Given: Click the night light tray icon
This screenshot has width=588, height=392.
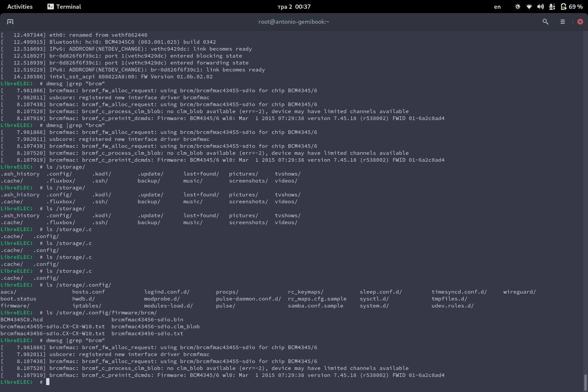Looking at the screenshot, I should point(517,7).
